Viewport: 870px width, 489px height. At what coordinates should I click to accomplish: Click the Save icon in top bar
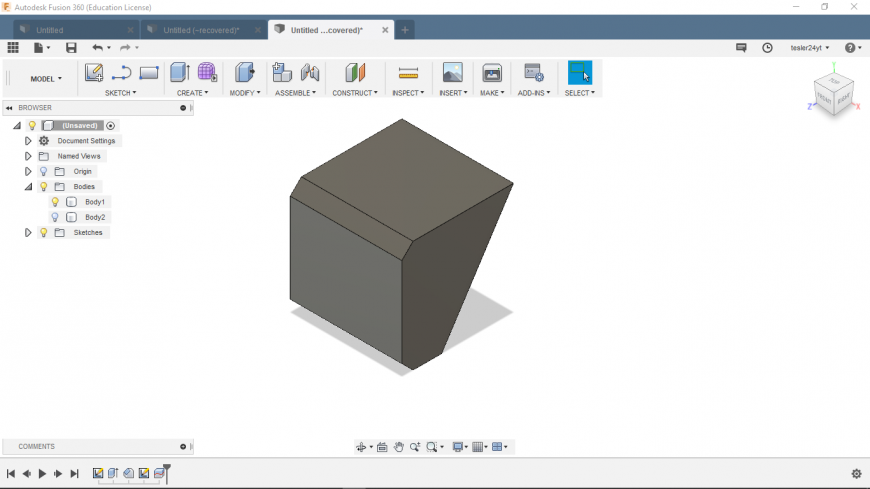click(x=71, y=47)
